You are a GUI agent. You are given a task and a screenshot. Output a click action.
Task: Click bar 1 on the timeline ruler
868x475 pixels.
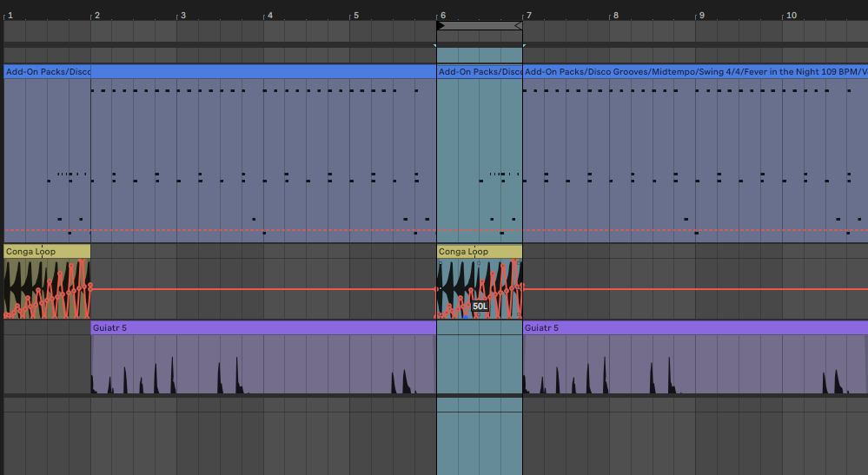tap(10, 15)
